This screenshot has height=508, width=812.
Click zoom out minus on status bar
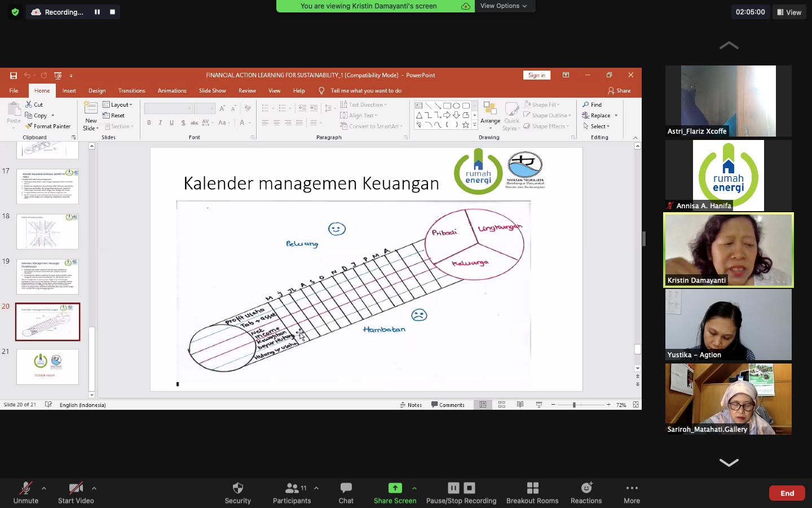(x=553, y=405)
